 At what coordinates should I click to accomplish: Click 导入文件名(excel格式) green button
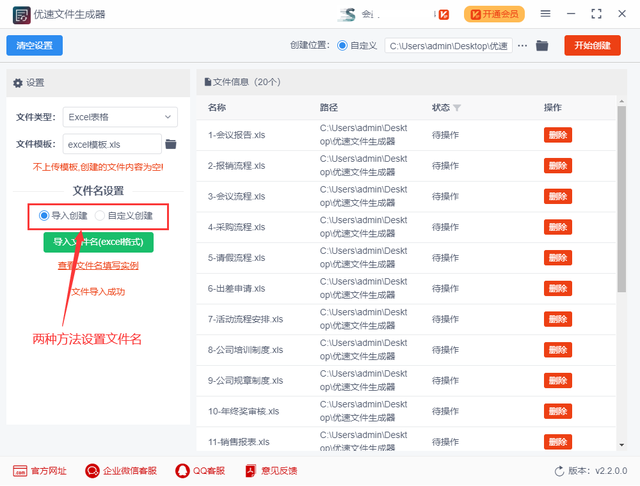[x=98, y=242]
